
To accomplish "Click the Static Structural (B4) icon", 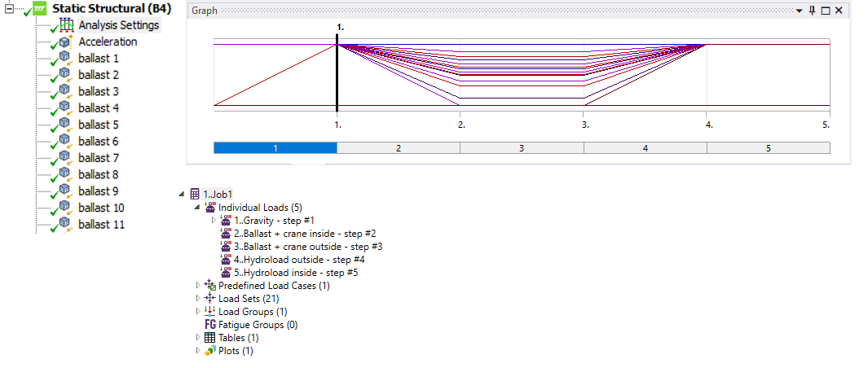I will [39, 9].
